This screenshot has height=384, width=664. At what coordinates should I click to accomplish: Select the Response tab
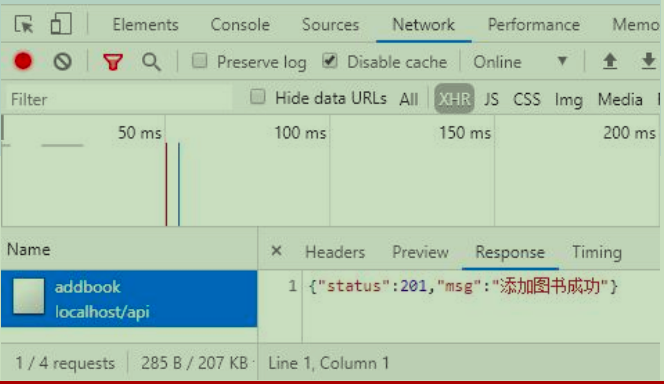pyautogui.click(x=510, y=252)
